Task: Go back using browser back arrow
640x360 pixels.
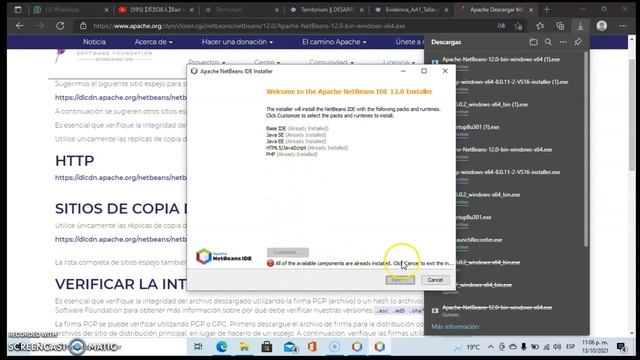Action: click(x=20, y=26)
